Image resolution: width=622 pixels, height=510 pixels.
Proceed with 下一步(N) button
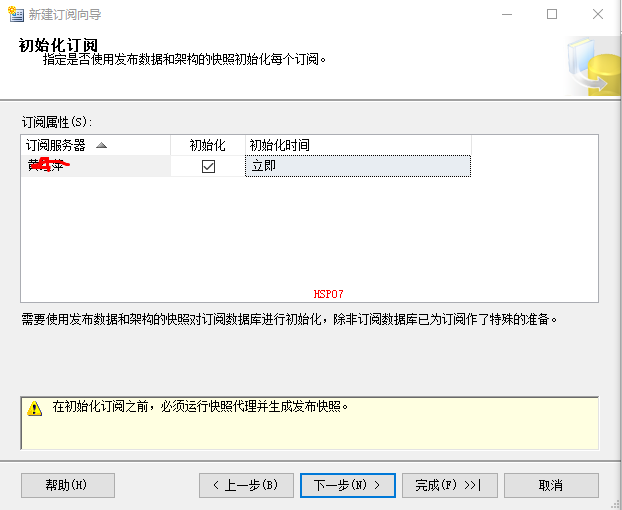348,485
